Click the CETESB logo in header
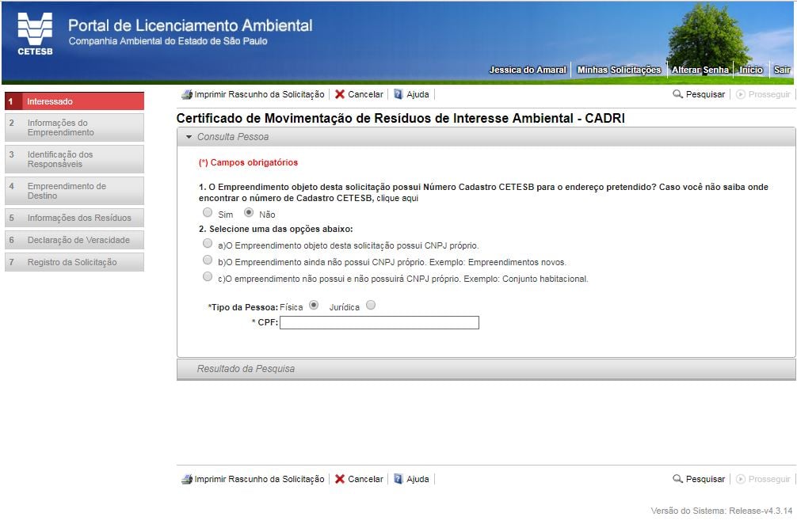797x532 pixels. pyautogui.click(x=34, y=34)
